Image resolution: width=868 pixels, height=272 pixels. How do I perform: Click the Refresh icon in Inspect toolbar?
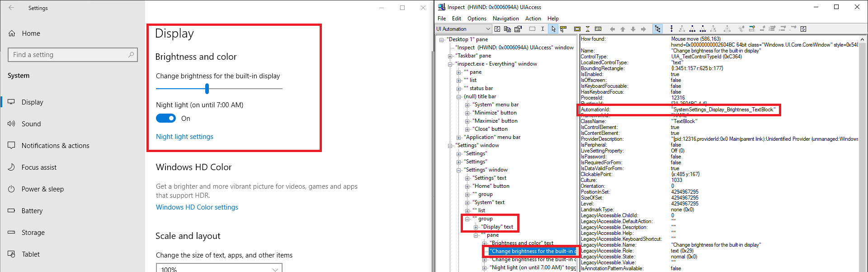click(x=497, y=29)
